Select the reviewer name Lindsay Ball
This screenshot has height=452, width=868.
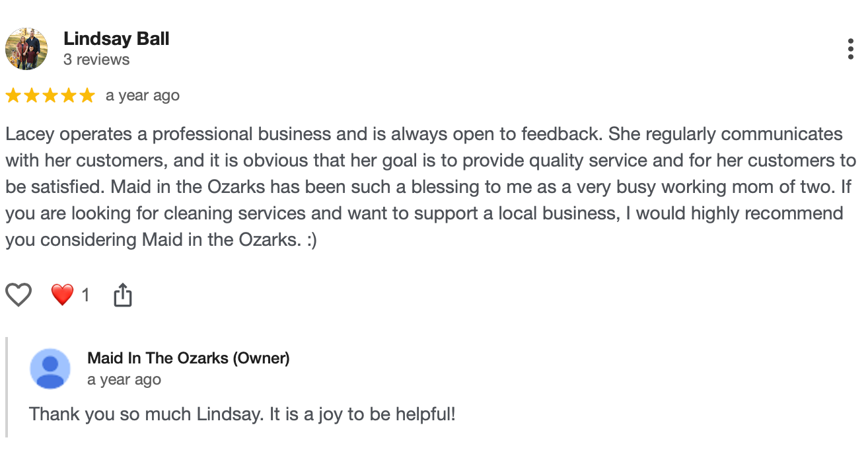(116, 38)
